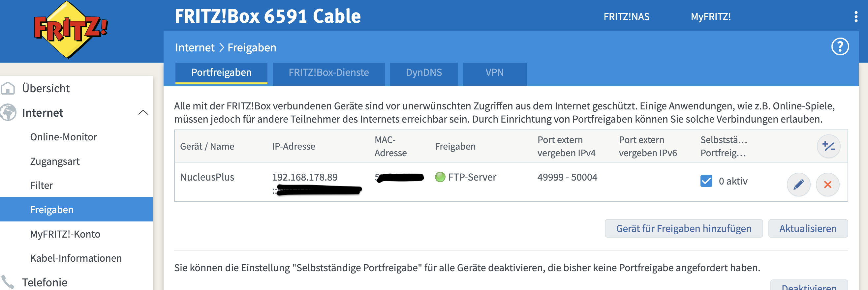
Task: Go to Online-Monitor in sidebar
Action: 63,137
